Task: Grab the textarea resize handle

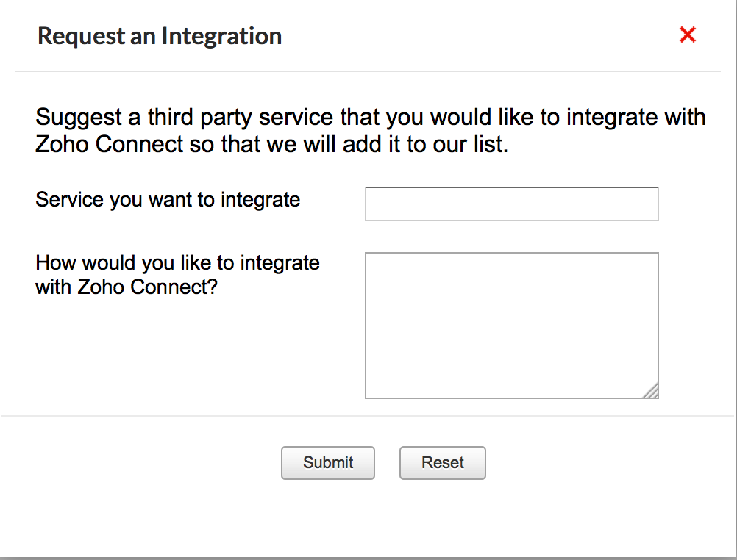Action: pyautogui.click(x=652, y=392)
